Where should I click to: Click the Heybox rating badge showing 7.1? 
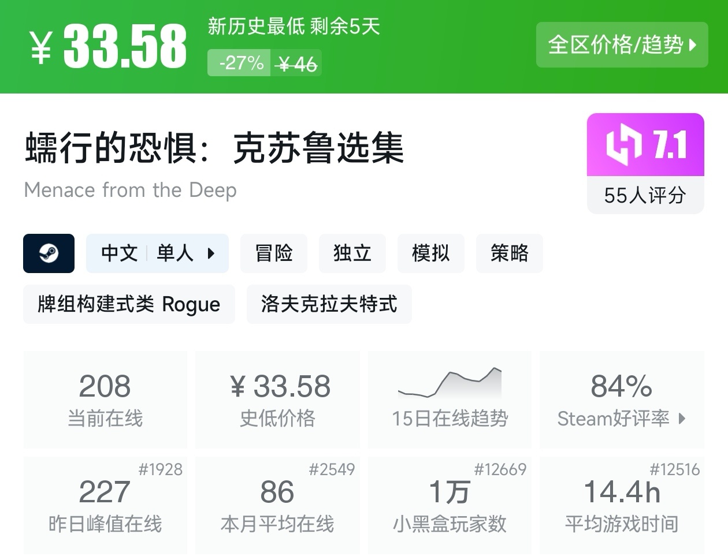click(645, 145)
